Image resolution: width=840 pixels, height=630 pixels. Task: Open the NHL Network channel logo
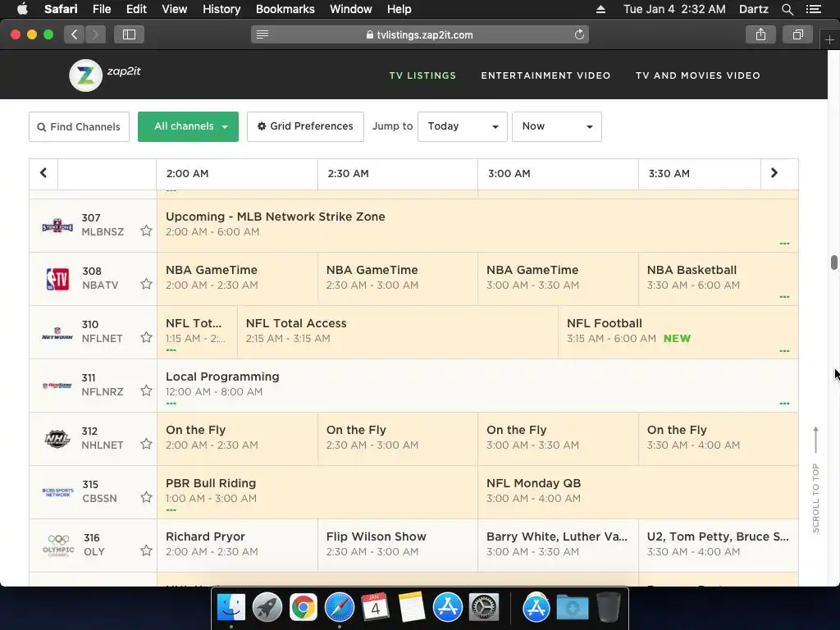(x=57, y=439)
